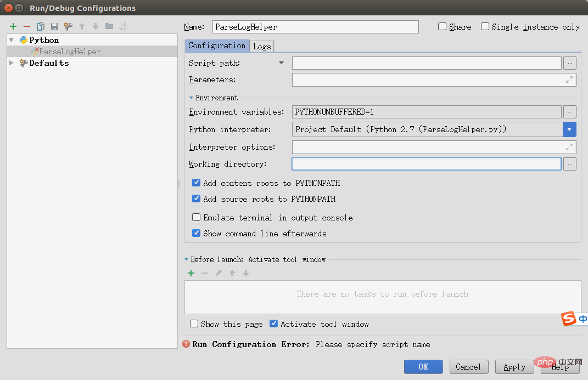
Task: Open edit defaults wrench icon
Action: coord(68,26)
